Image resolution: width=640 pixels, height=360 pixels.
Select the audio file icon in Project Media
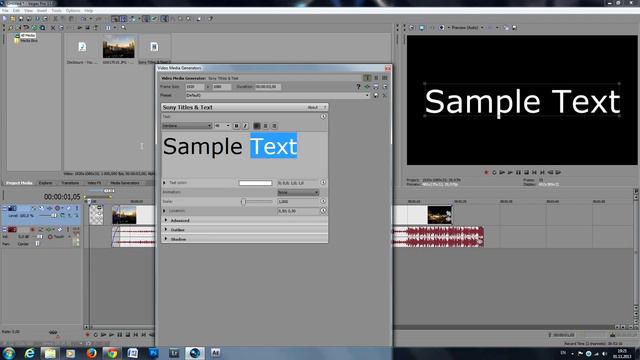pyautogui.click(x=82, y=47)
